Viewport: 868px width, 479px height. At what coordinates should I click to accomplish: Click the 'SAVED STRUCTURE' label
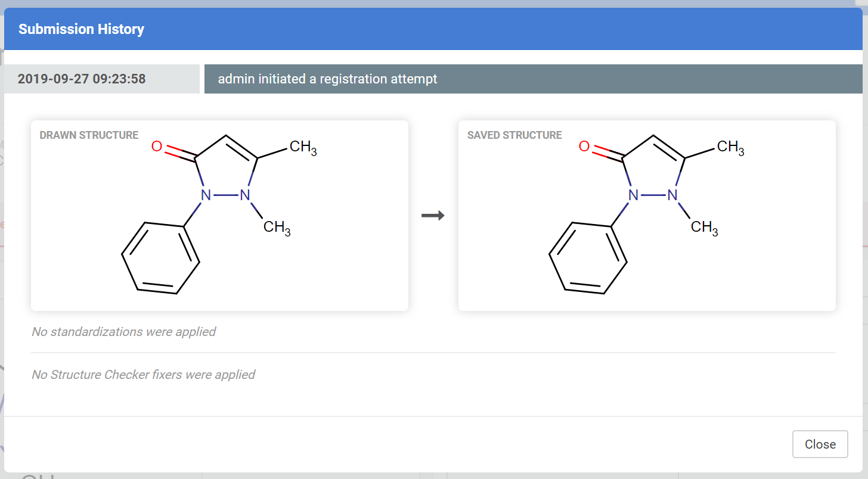(x=514, y=135)
